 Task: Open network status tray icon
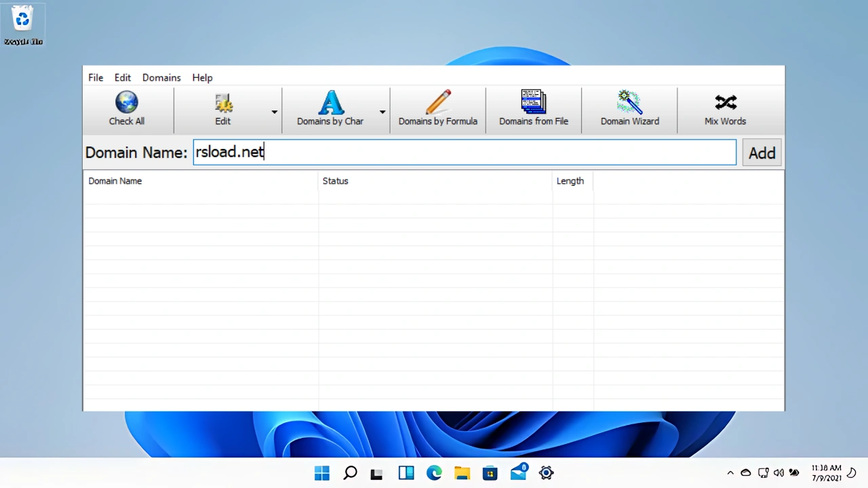(763, 473)
